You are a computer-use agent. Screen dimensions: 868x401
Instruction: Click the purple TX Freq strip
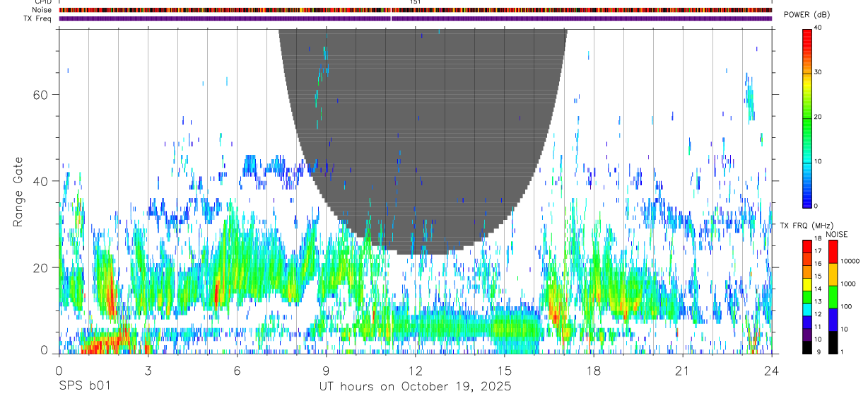tap(416, 18)
